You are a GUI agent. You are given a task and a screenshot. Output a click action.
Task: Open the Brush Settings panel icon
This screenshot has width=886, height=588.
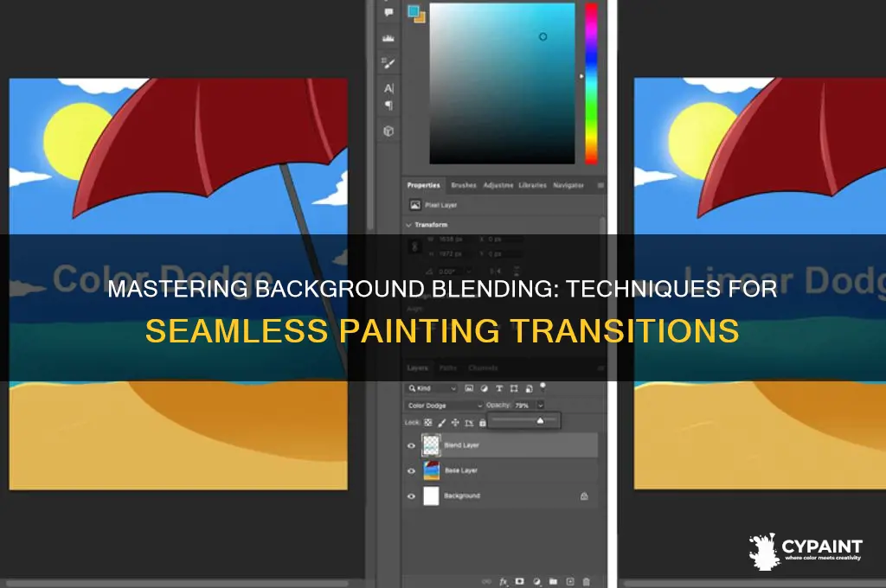tap(388, 63)
